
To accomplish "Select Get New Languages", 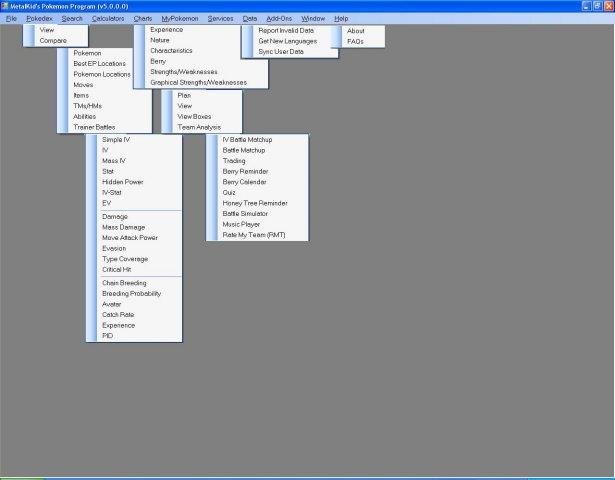I will click(x=287, y=41).
